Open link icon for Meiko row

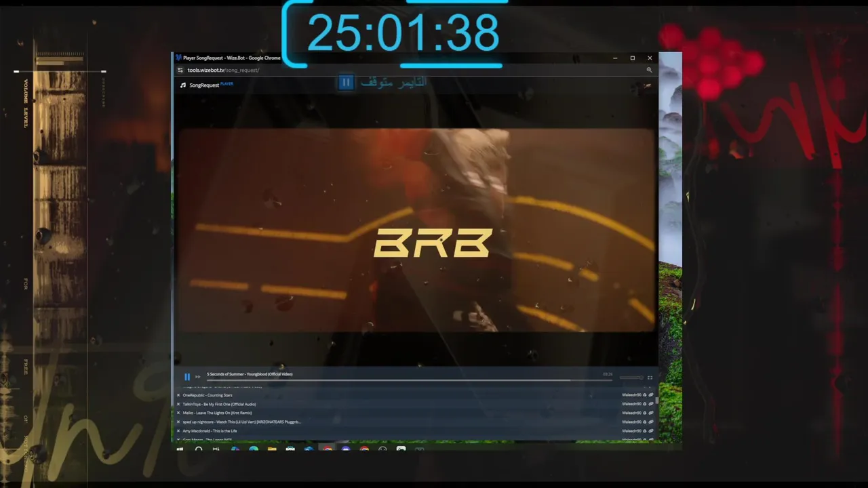click(651, 413)
